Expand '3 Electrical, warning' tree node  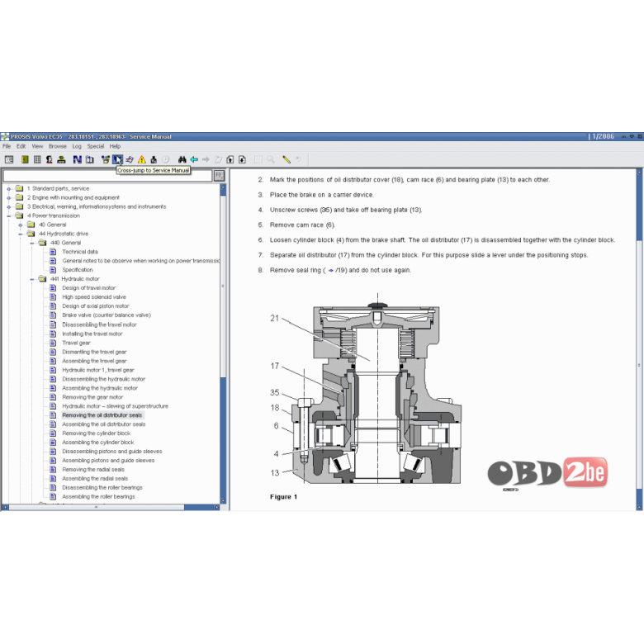[8, 207]
